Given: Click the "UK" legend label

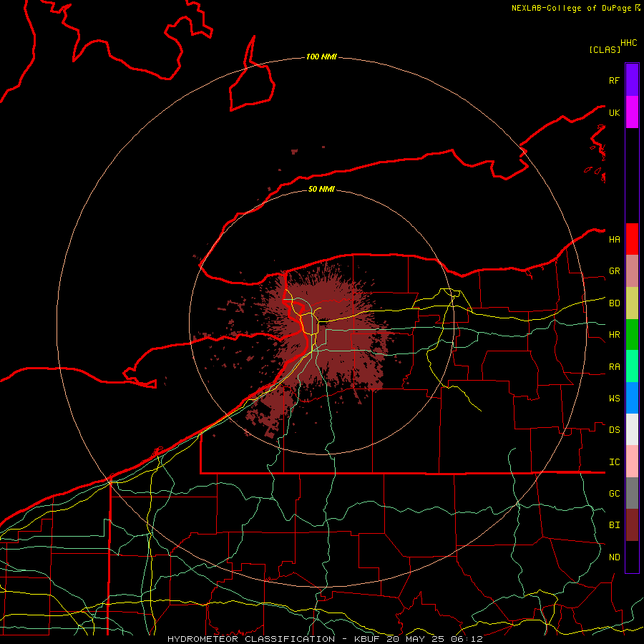Looking at the screenshot, I should pos(614,112).
